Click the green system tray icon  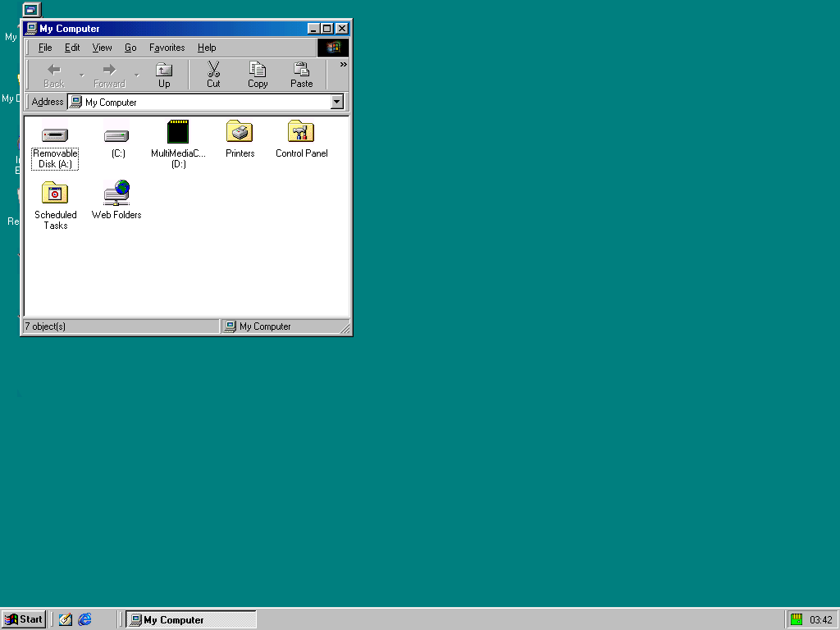[x=797, y=619]
